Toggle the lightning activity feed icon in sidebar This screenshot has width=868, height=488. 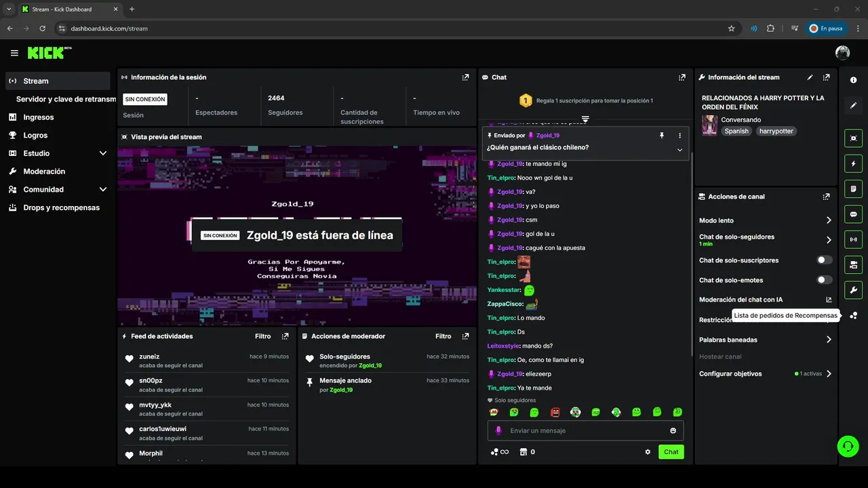point(853,163)
